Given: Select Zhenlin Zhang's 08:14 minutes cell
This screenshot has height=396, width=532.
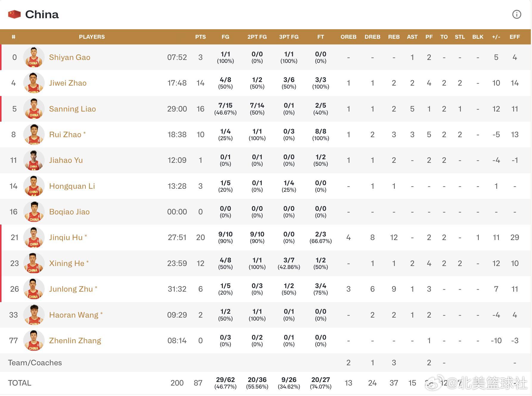Looking at the screenshot, I should click(x=177, y=341).
